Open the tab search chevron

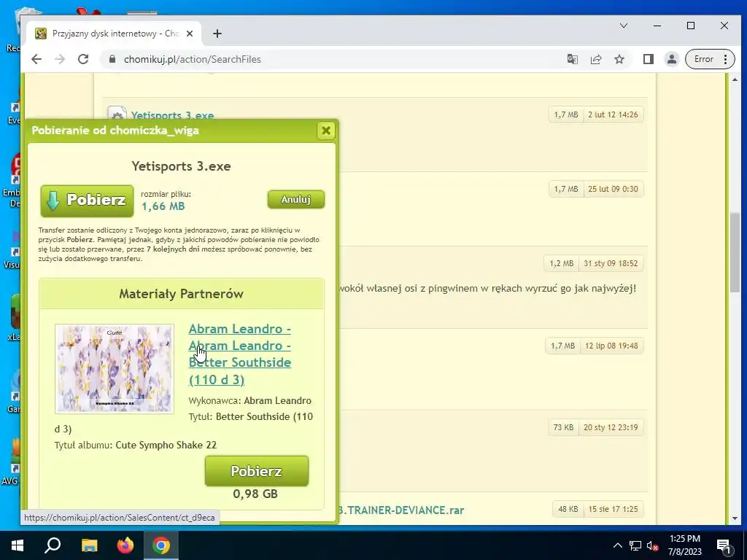pyautogui.click(x=624, y=26)
